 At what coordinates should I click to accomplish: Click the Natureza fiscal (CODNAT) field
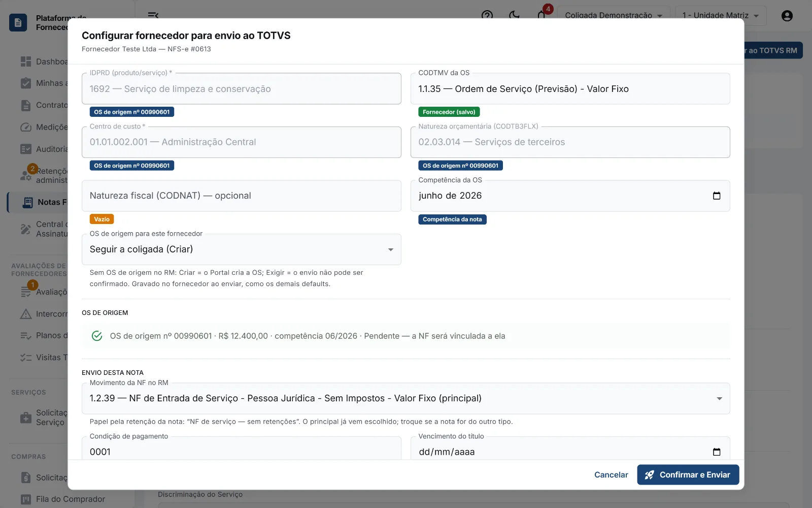point(241,196)
